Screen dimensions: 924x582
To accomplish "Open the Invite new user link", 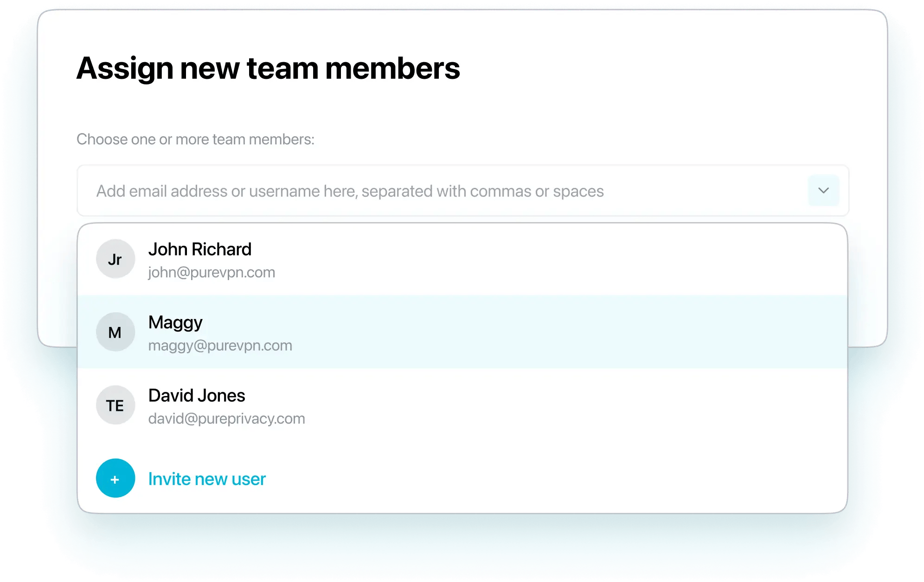I will pyautogui.click(x=207, y=479).
